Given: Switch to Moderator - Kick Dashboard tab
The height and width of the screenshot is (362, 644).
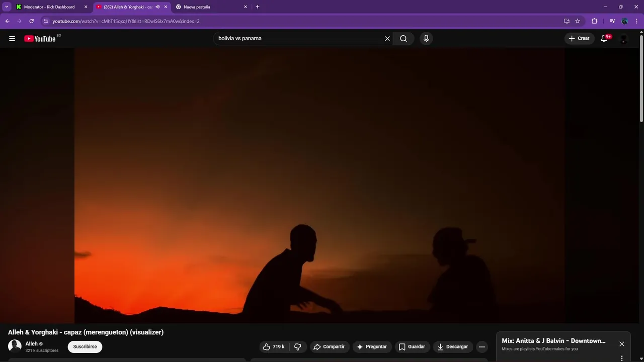Looking at the screenshot, I should 49,7.
